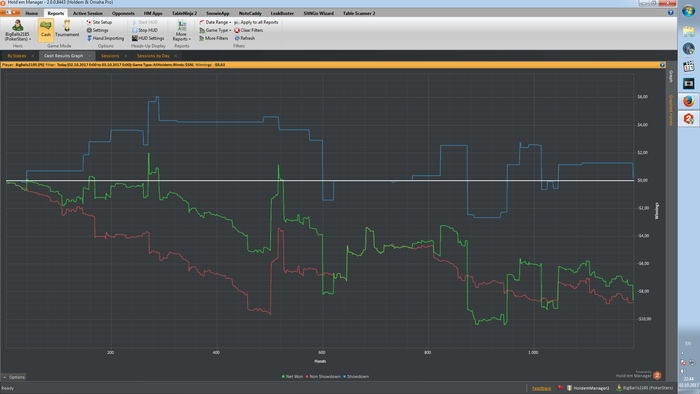Click EN language indicator in taskbar
Viewport: 700px width, 394px height.
click(688, 344)
